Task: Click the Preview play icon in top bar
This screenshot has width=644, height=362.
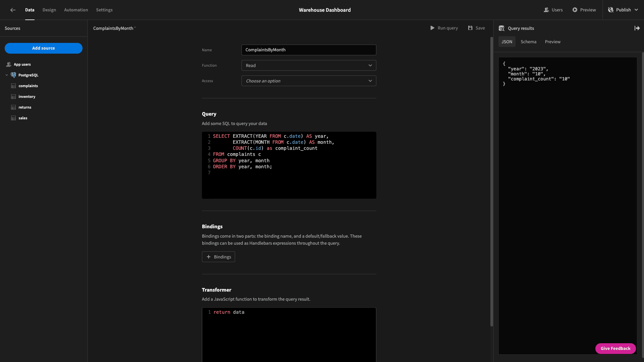Action: [x=575, y=10]
